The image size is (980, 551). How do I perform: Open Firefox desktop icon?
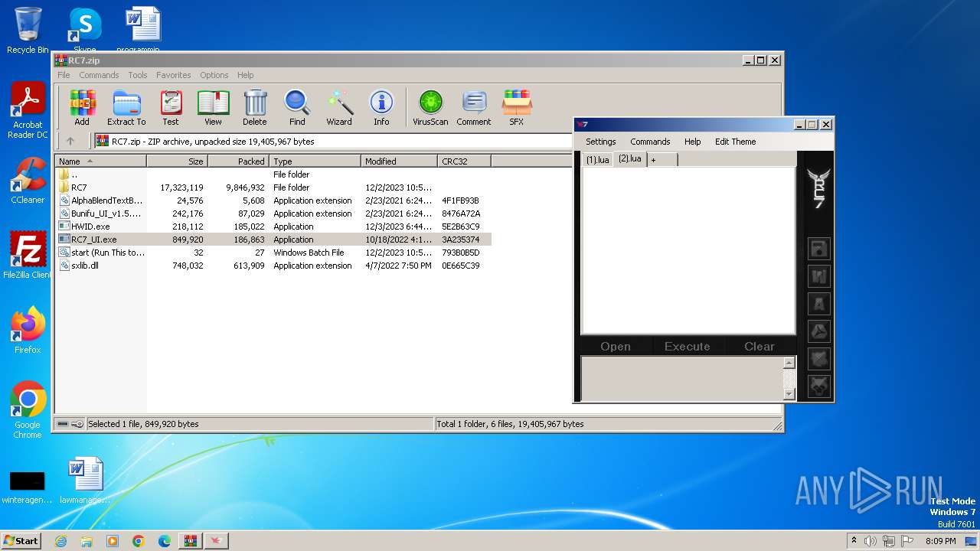pyautogui.click(x=28, y=331)
